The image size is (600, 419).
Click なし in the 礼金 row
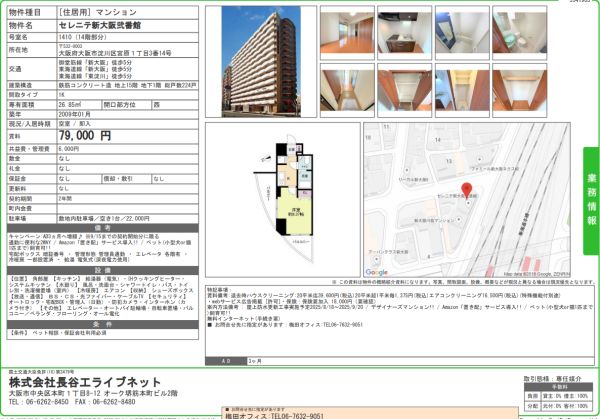pos(64,168)
